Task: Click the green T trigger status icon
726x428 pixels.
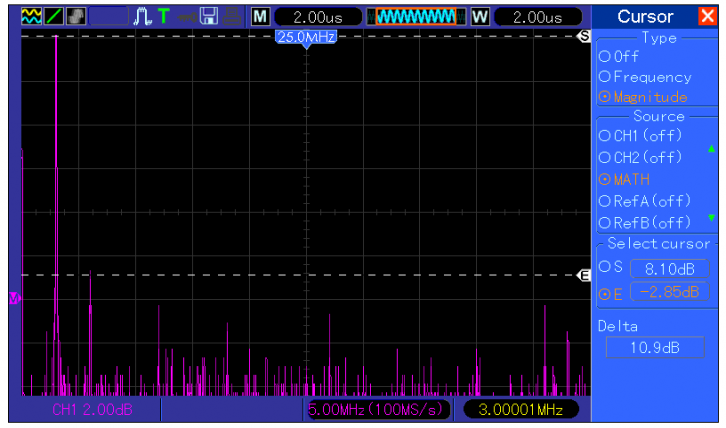Action: pos(162,17)
